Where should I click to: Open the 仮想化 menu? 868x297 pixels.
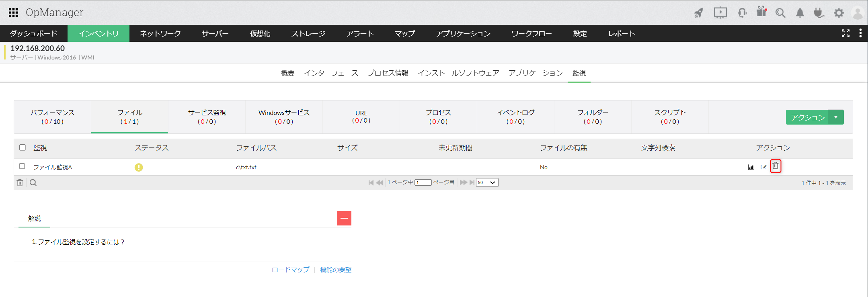260,33
